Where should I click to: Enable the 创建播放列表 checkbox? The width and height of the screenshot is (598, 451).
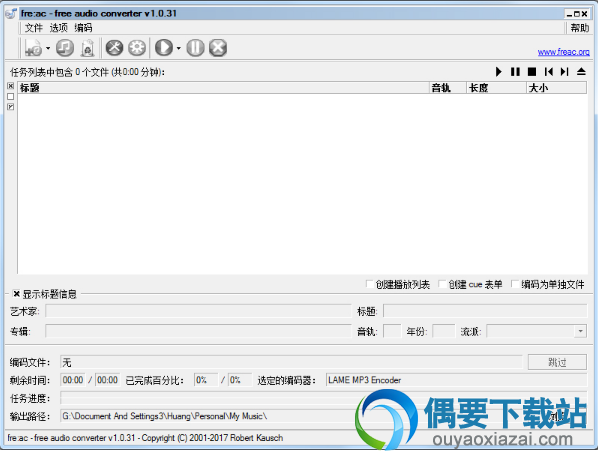click(369, 284)
